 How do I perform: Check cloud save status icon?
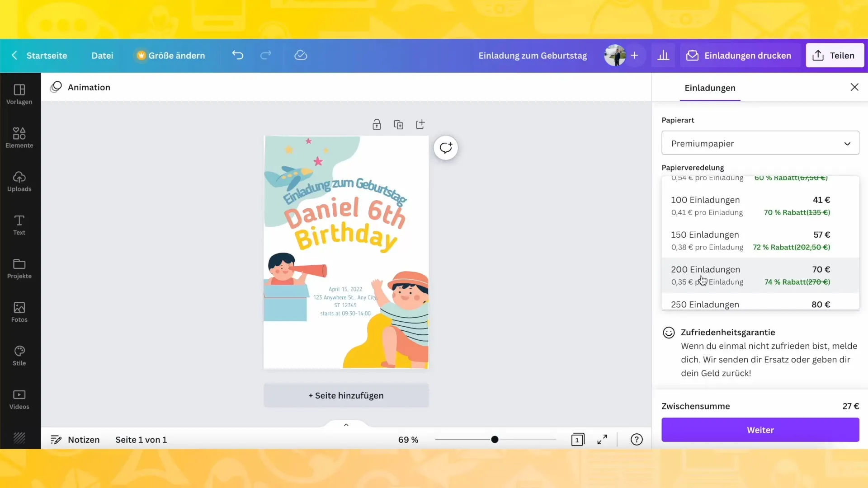301,55
